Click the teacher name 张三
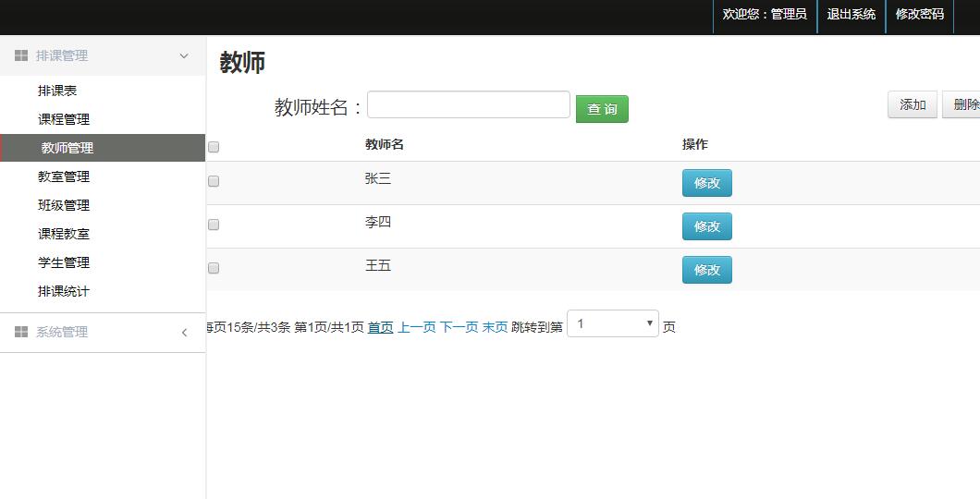The image size is (980, 499). coord(378,178)
